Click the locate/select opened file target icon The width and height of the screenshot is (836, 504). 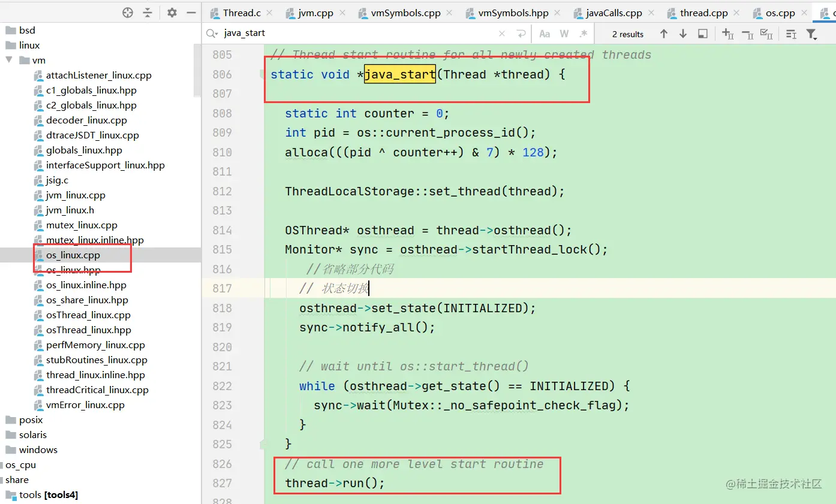[127, 13]
